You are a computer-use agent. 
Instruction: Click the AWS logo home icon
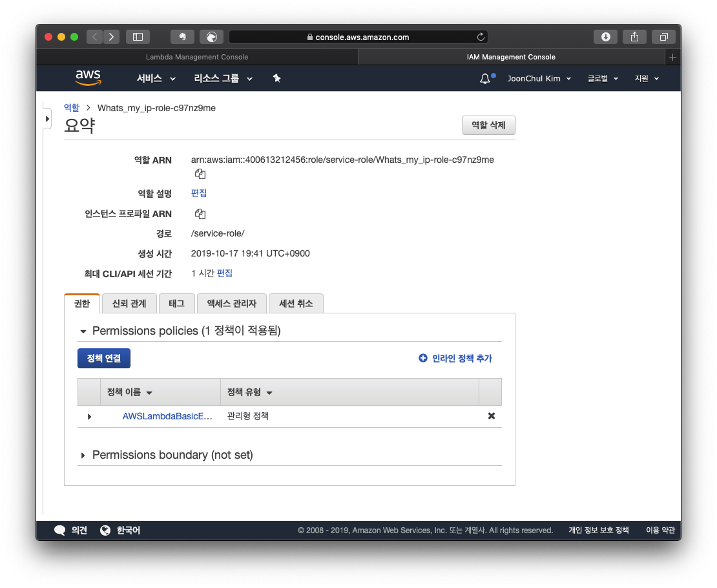(88, 78)
